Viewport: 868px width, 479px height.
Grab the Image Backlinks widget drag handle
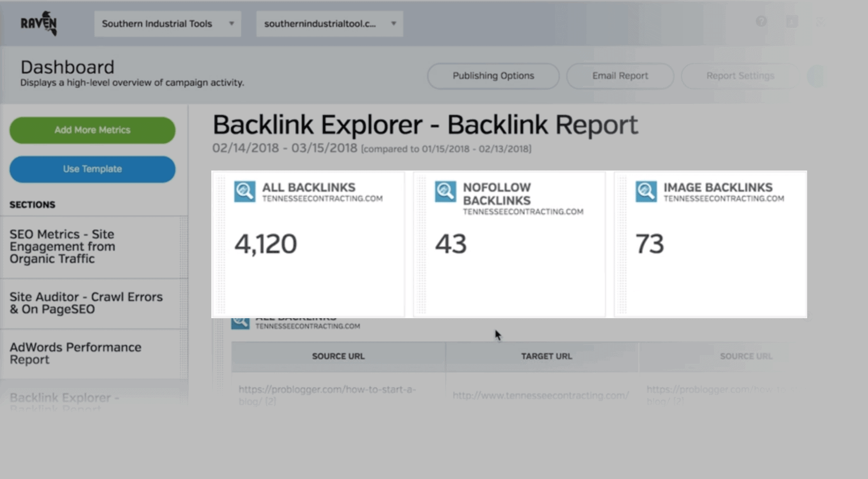(x=622, y=244)
